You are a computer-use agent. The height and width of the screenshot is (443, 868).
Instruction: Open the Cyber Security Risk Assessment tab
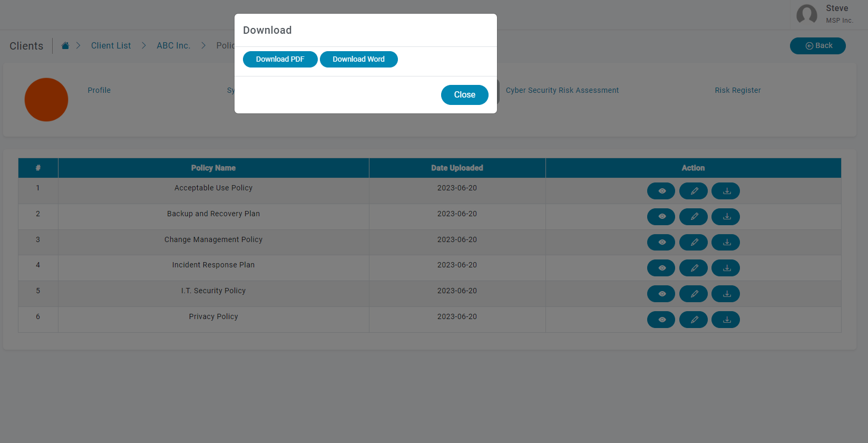click(x=562, y=90)
